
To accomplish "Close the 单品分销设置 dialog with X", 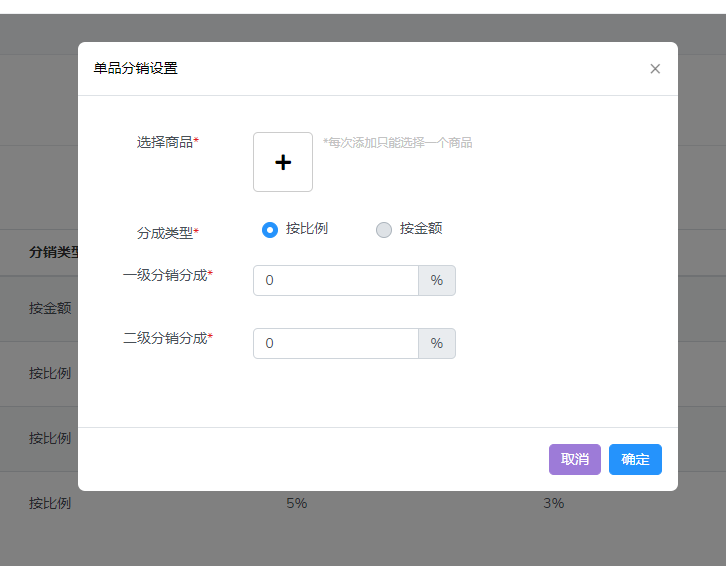I will pos(655,69).
